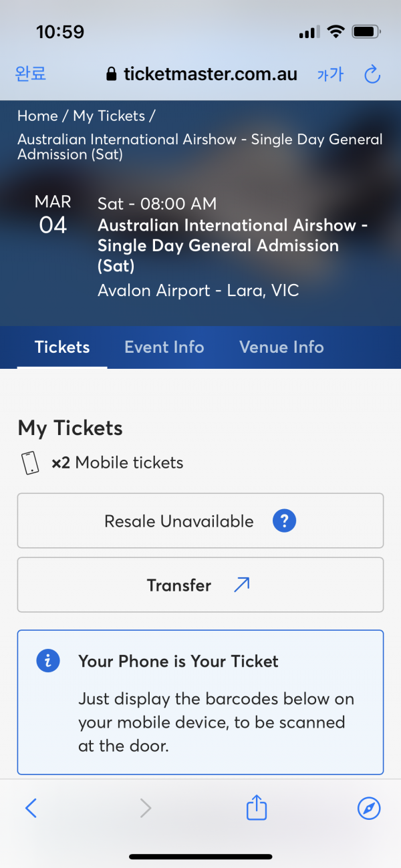The image size is (401, 868).
Task: Open the Home breadcrumb link
Action: tap(37, 116)
